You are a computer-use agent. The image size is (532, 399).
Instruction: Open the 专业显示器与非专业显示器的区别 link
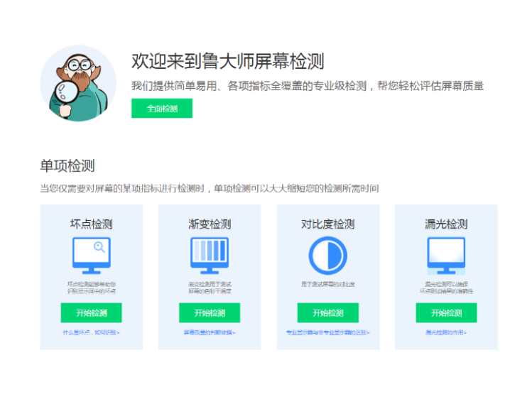[328, 332]
